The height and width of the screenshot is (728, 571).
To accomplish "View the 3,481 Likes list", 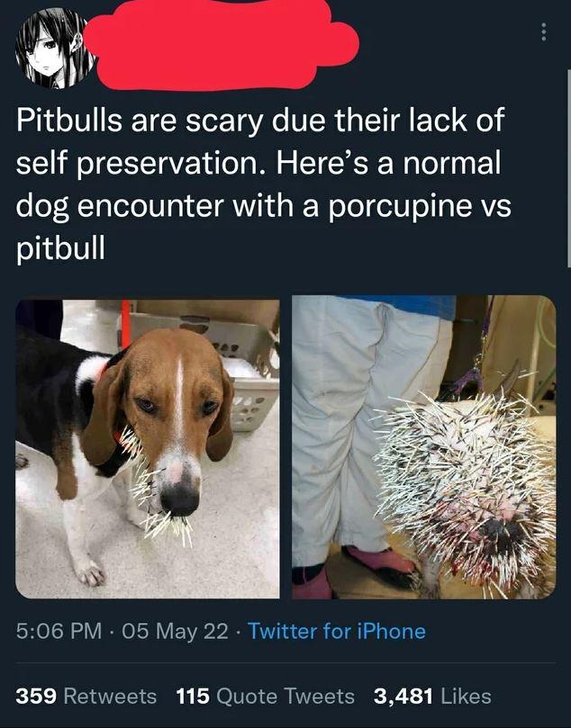I will coord(432,696).
